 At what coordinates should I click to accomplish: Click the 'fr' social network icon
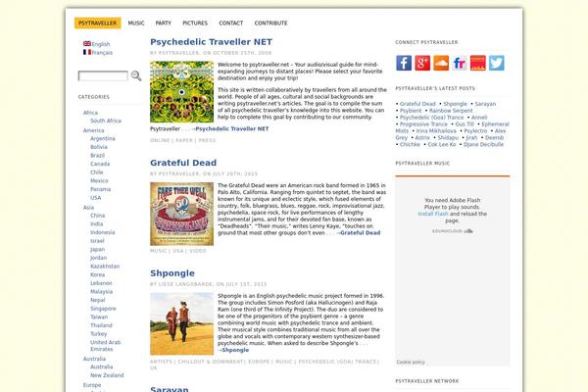point(460,63)
